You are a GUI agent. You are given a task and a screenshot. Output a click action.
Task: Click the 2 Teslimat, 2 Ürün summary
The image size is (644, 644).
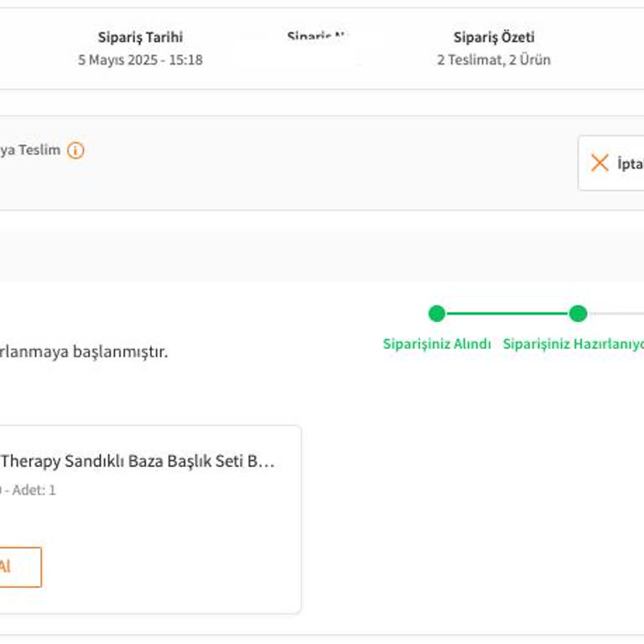pyautogui.click(x=494, y=60)
